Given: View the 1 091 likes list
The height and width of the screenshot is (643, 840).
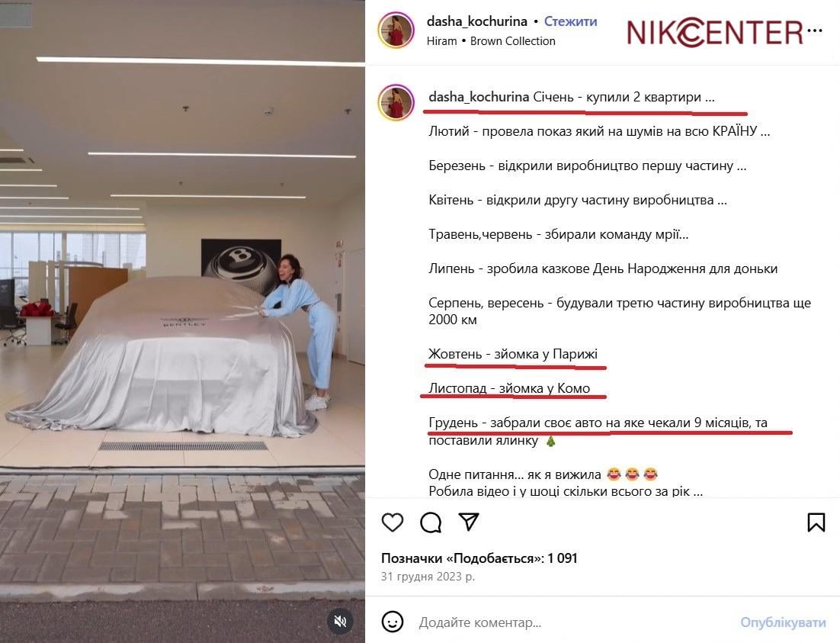Looking at the screenshot, I should point(479,558).
